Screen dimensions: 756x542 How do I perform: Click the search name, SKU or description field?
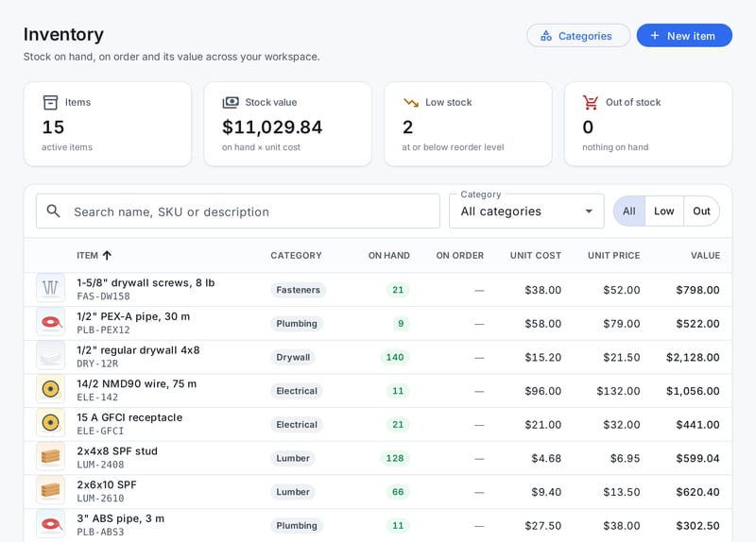tap(238, 211)
